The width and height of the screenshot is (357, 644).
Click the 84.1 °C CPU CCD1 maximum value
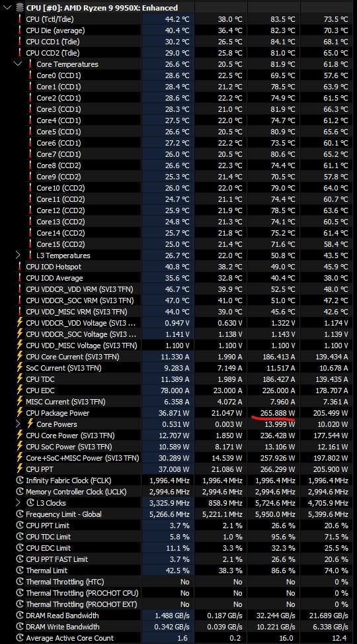click(282, 42)
